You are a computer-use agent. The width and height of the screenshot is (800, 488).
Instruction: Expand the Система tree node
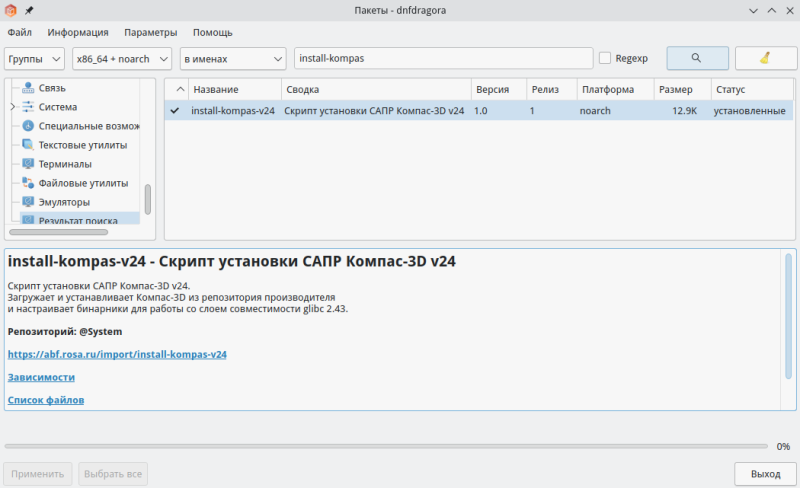coord(13,107)
